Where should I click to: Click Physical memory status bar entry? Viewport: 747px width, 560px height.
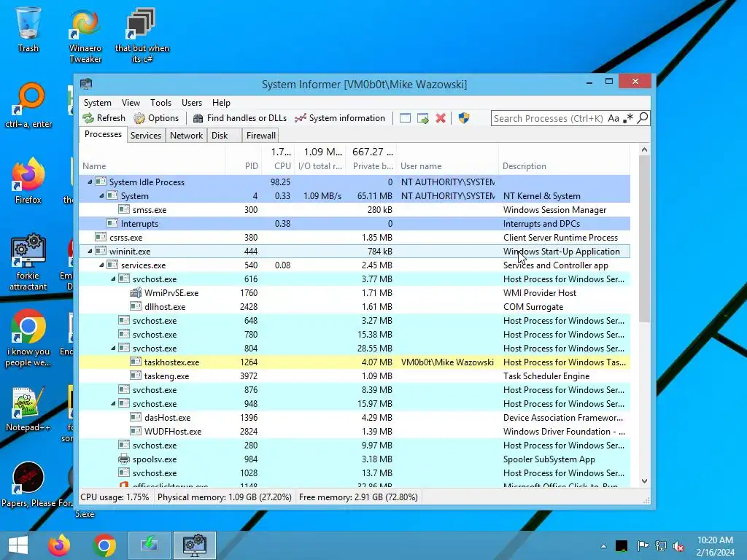tap(225, 497)
